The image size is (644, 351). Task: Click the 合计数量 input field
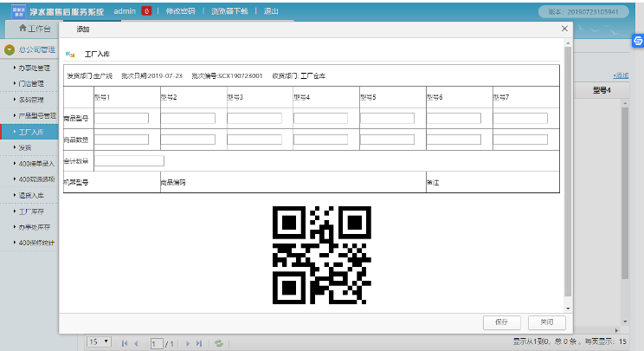pyautogui.click(x=129, y=160)
